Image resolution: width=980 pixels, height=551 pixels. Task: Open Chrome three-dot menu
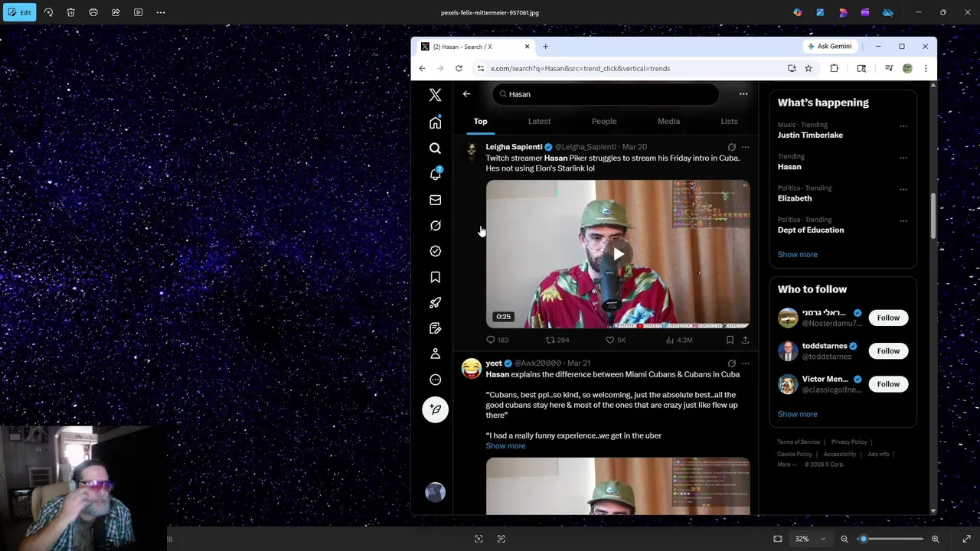[926, 68]
